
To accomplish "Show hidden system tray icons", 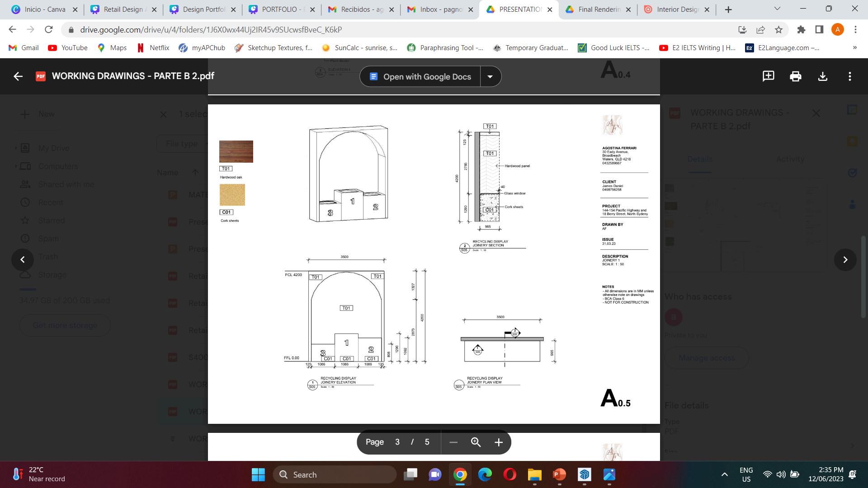I will (x=724, y=474).
